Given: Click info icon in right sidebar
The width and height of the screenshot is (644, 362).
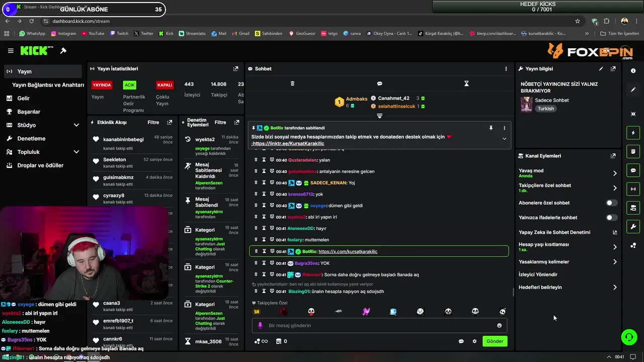Looking at the screenshot, I should point(633,71).
